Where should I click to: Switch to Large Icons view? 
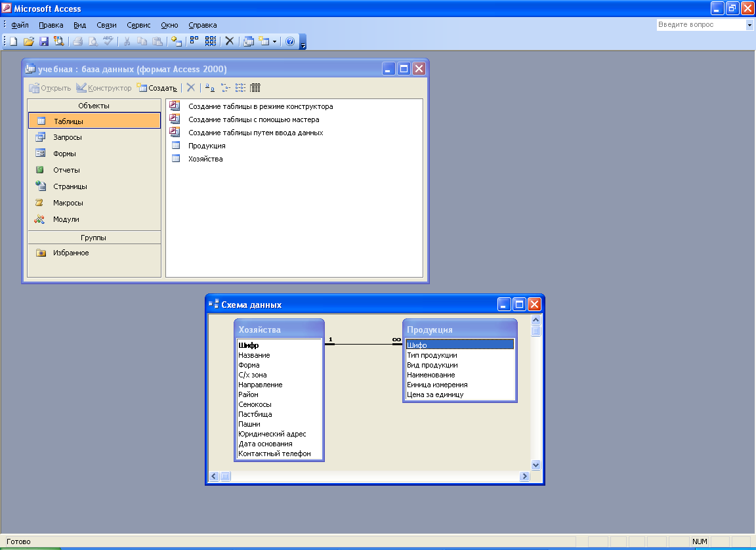click(x=210, y=88)
